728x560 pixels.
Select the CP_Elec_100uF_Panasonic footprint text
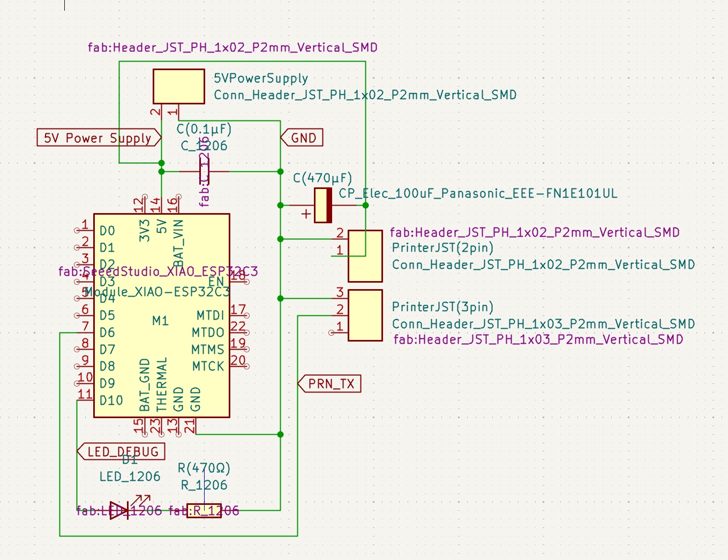pos(477,194)
